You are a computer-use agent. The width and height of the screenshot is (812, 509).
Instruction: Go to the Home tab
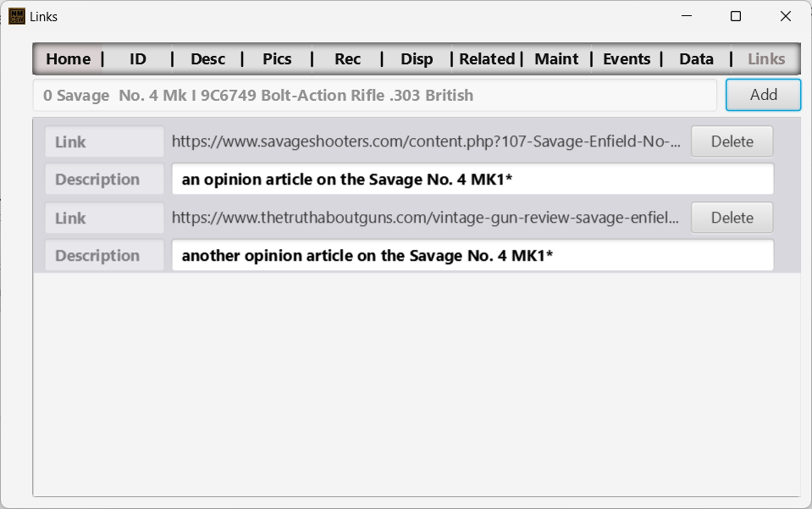coord(68,59)
